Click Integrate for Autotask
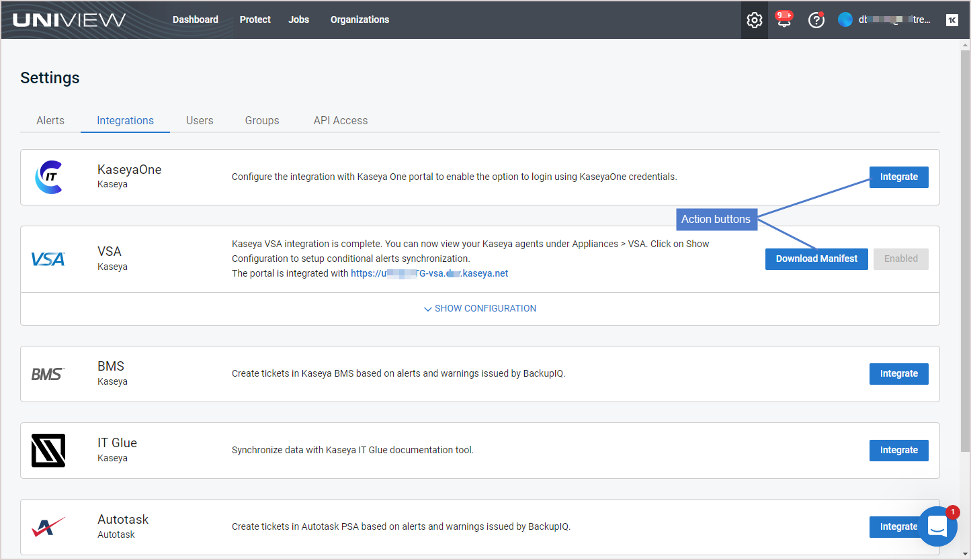This screenshot has height=560, width=971. (x=894, y=527)
